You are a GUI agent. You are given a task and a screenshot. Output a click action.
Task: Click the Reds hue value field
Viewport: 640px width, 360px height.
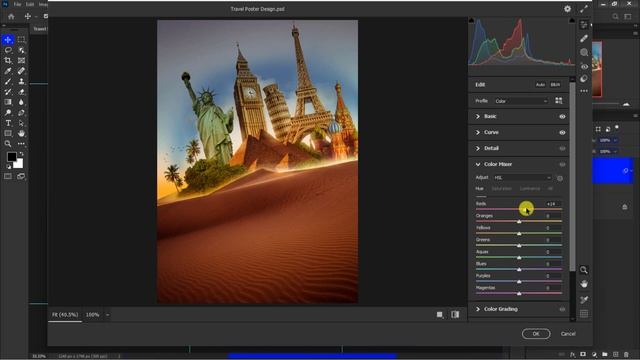[x=552, y=204]
